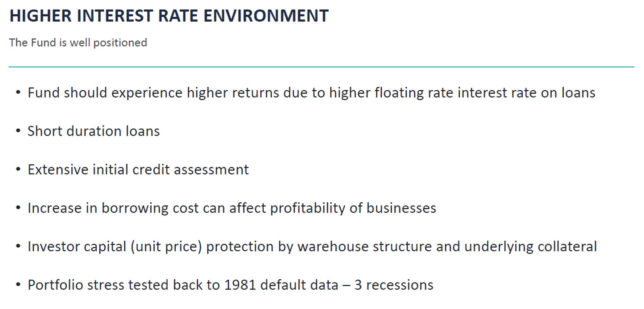Image resolution: width=644 pixels, height=309 pixels.
Task: Click the bullet about higher floating rate returns
Action: pos(312,93)
